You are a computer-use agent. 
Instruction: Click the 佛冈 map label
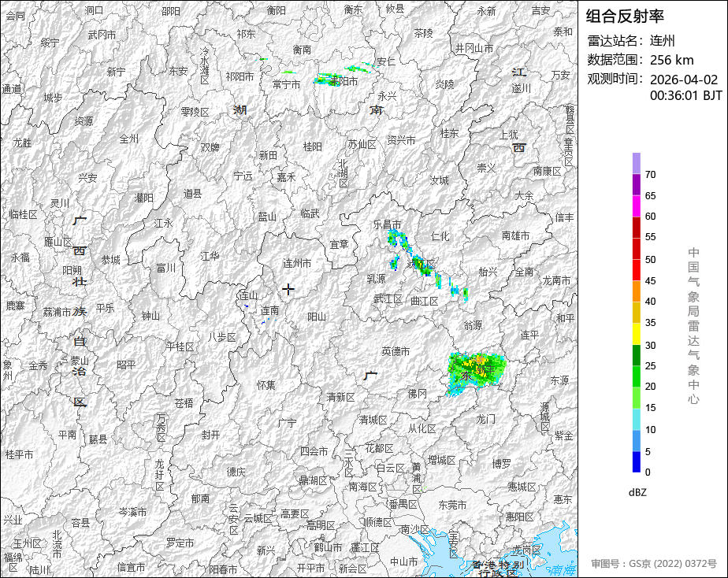click(x=417, y=394)
